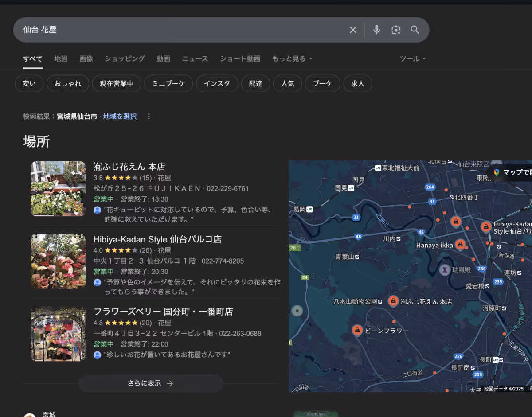Click the 珍しいお花が置いてある review snippet
Image resolution: width=532 pixels, height=417 pixels.
pyautogui.click(x=167, y=355)
